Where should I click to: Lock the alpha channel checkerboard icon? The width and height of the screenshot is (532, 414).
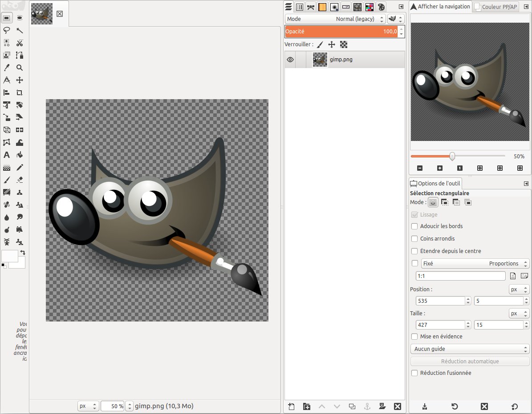(344, 44)
